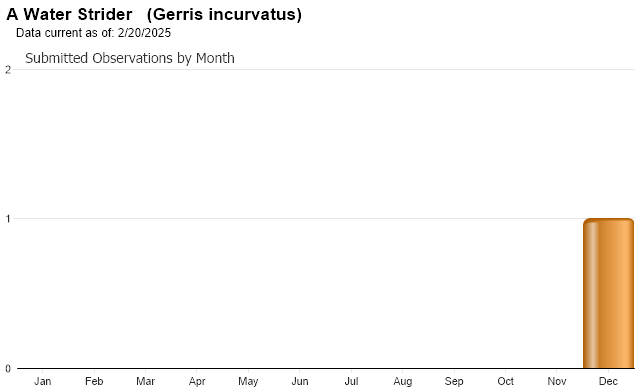
Task: Click the y-axis value 1
Action: tap(8, 219)
